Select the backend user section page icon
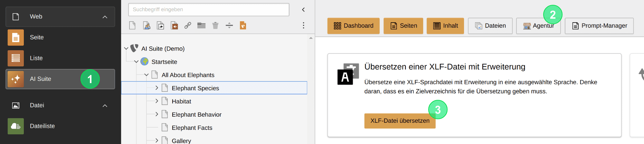Viewport: 644px width, 144px height. click(x=147, y=25)
